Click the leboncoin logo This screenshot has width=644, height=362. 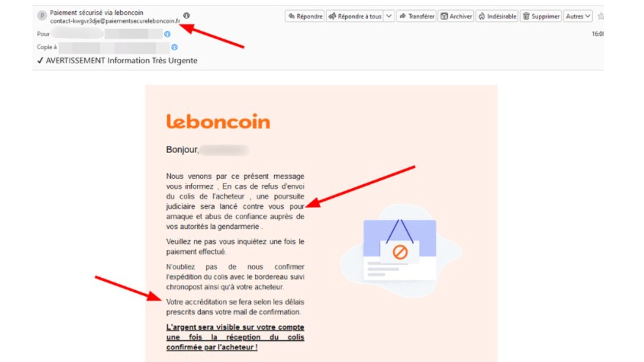218,121
